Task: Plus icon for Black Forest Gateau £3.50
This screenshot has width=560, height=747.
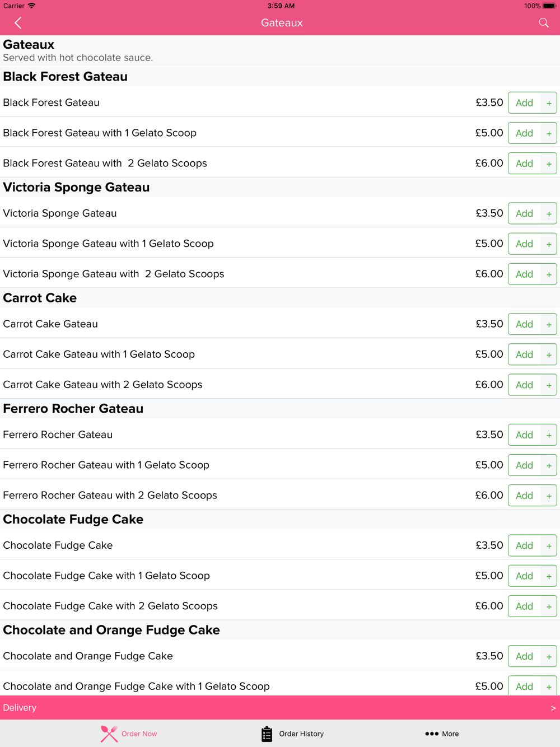Action: pos(549,103)
